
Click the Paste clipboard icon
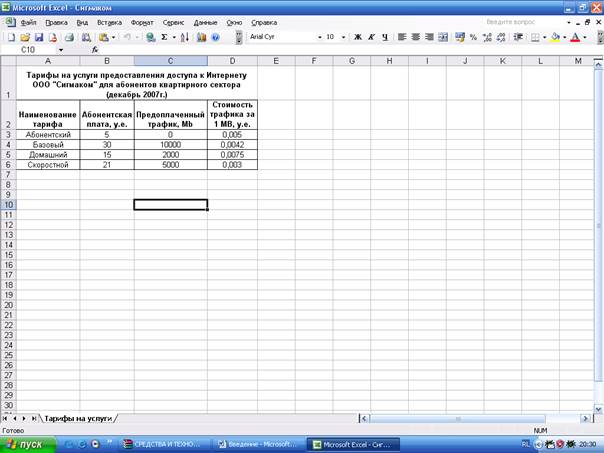[x=104, y=37]
